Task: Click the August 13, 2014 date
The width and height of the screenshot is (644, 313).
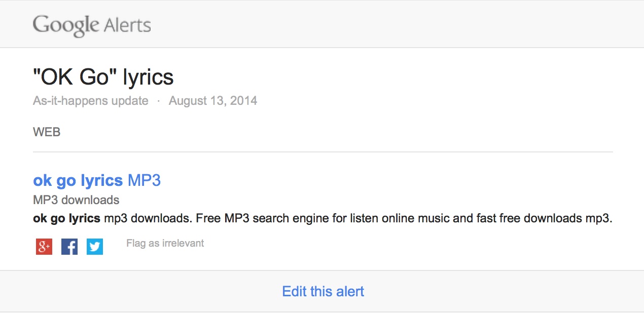Action: click(213, 101)
